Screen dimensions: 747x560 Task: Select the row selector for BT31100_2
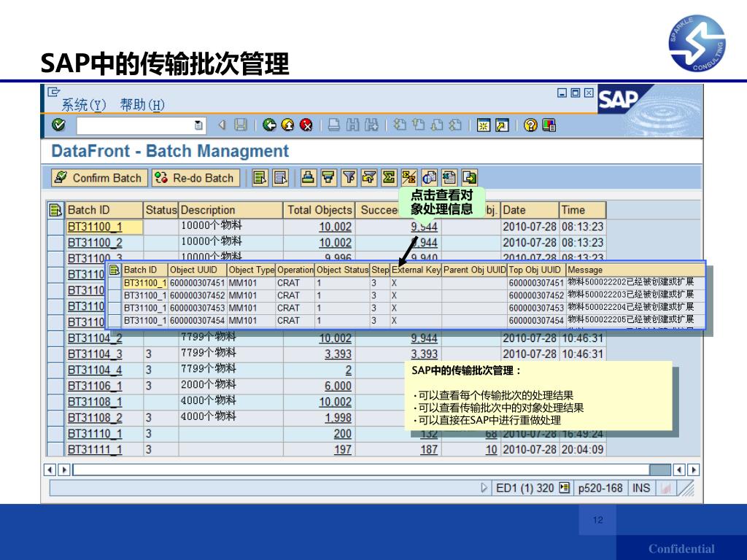pyautogui.click(x=55, y=243)
